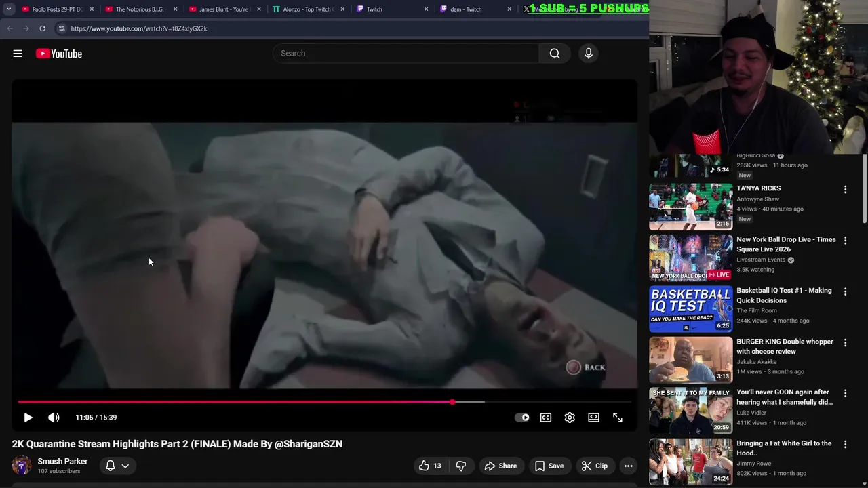868x488 pixels.
Task: Switch to James Blunt tab
Action: coord(224,9)
